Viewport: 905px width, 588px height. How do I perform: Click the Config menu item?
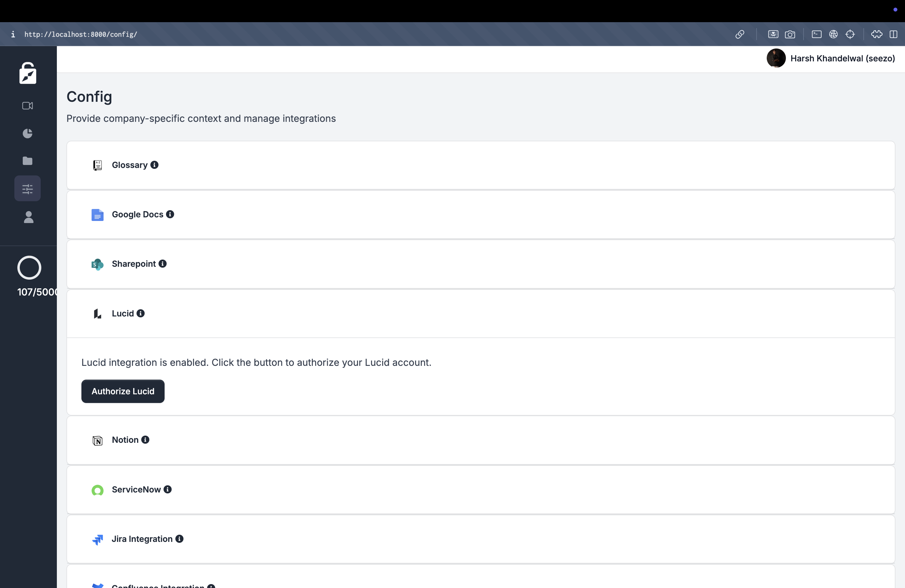(x=28, y=189)
